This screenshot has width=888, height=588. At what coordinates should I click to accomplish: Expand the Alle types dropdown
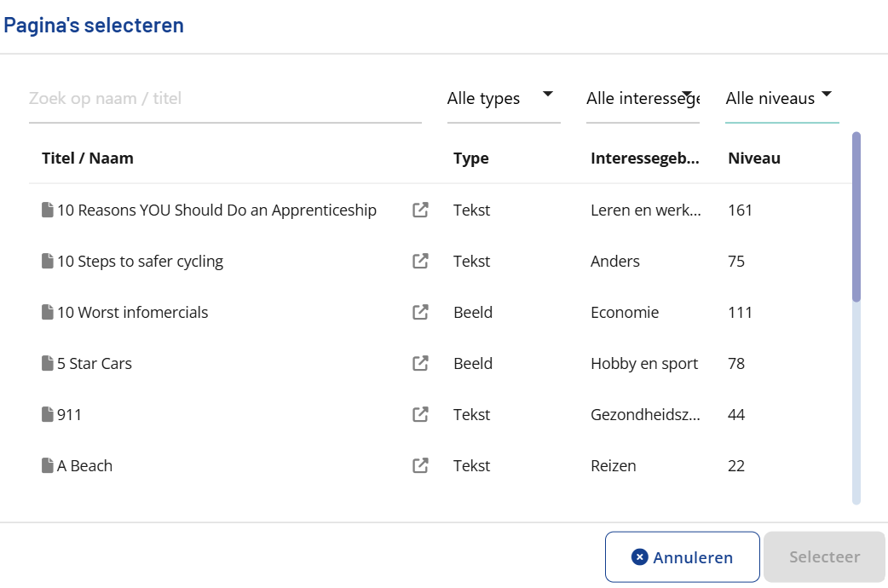pos(503,99)
